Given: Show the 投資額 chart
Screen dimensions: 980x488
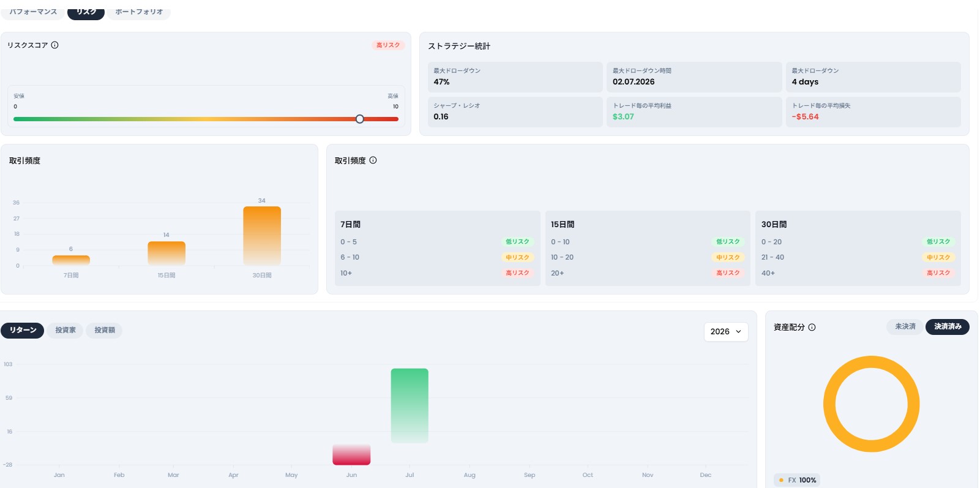Looking at the screenshot, I should 104,330.
